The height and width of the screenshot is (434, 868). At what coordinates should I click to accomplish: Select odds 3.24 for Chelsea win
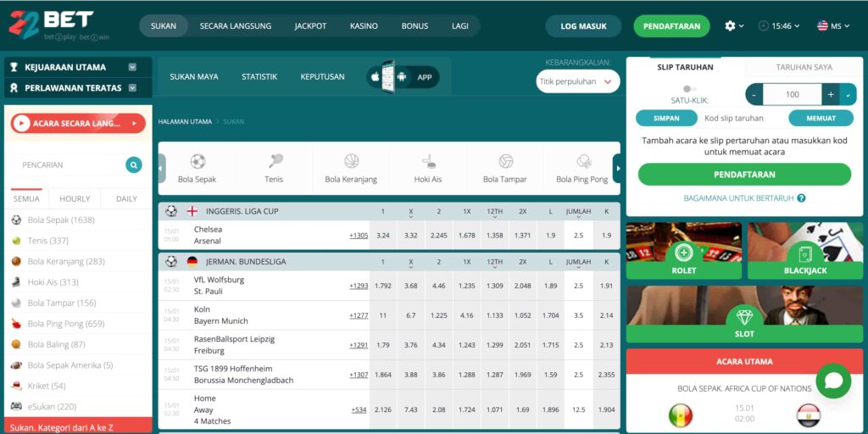pyautogui.click(x=382, y=236)
